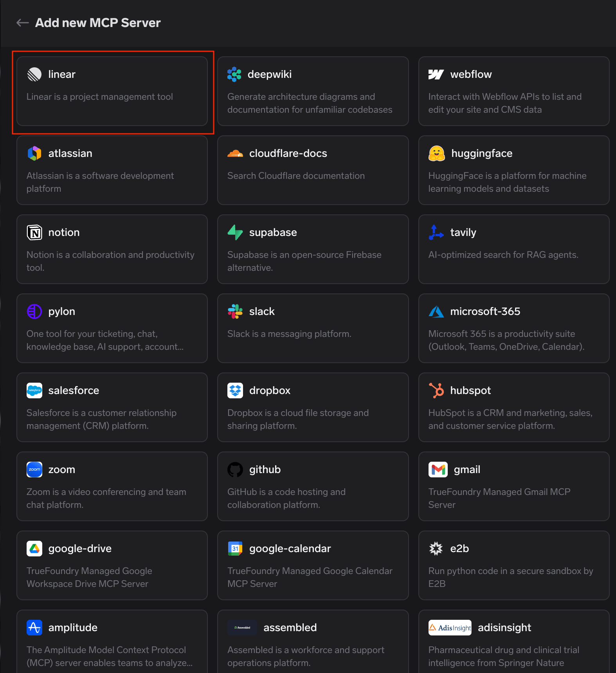Select the salesforce server name

coord(74,390)
